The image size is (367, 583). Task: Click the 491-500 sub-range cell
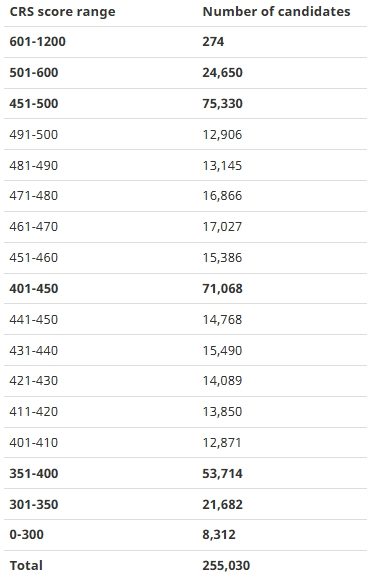pyautogui.click(x=34, y=135)
